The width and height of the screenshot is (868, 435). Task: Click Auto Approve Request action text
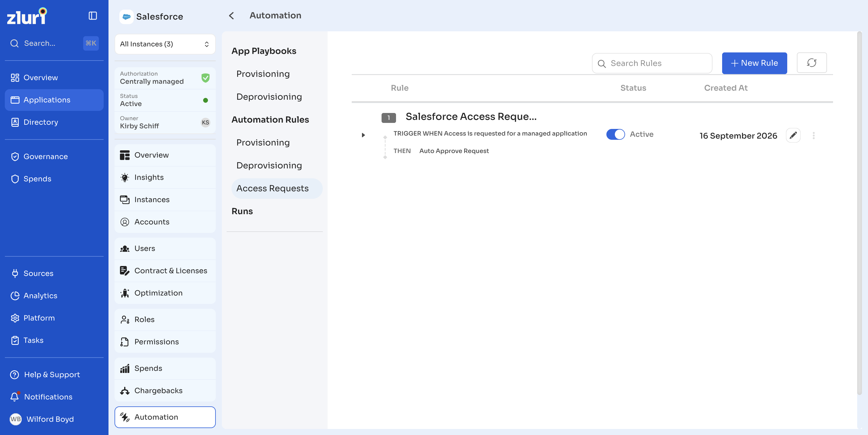point(454,151)
